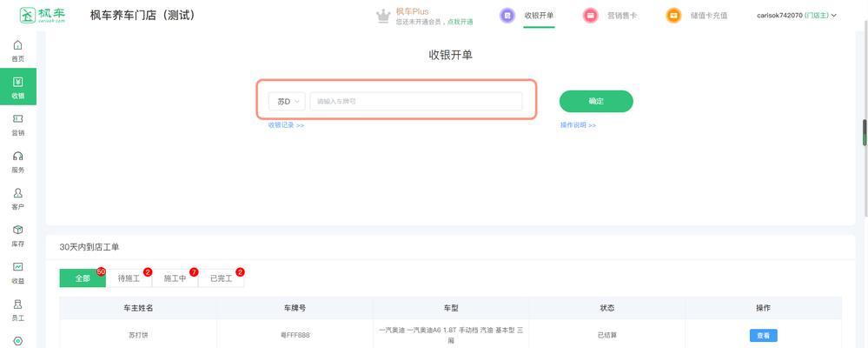
Task: Open the 员工 staff icon
Action: (17, 304)
